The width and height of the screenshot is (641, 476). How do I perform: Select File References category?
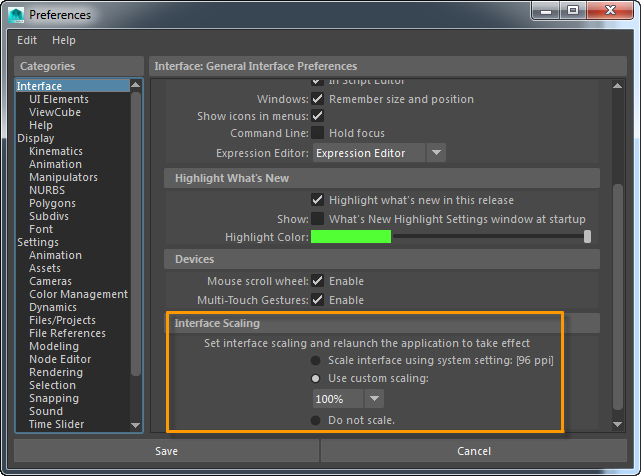(67, 333)
